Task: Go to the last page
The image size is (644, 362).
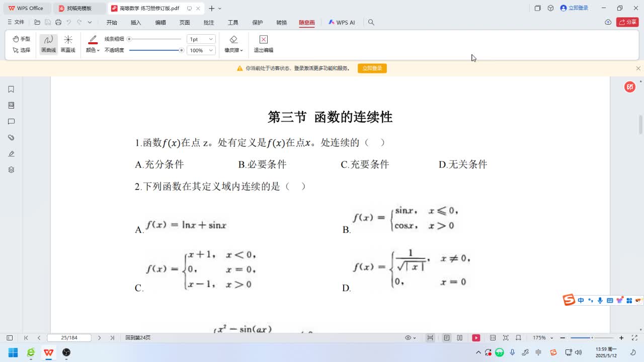Action: 112,338
